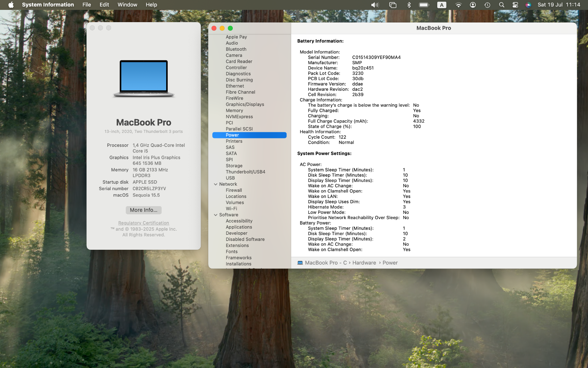Select Apple Pay in the sidebar

point(236,37)
